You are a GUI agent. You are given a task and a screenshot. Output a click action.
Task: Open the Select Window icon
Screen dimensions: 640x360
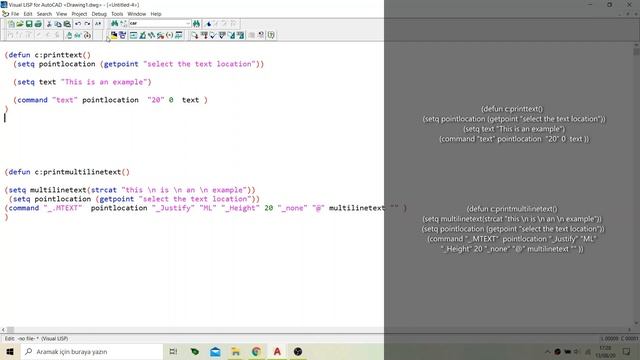coord(122,35)
